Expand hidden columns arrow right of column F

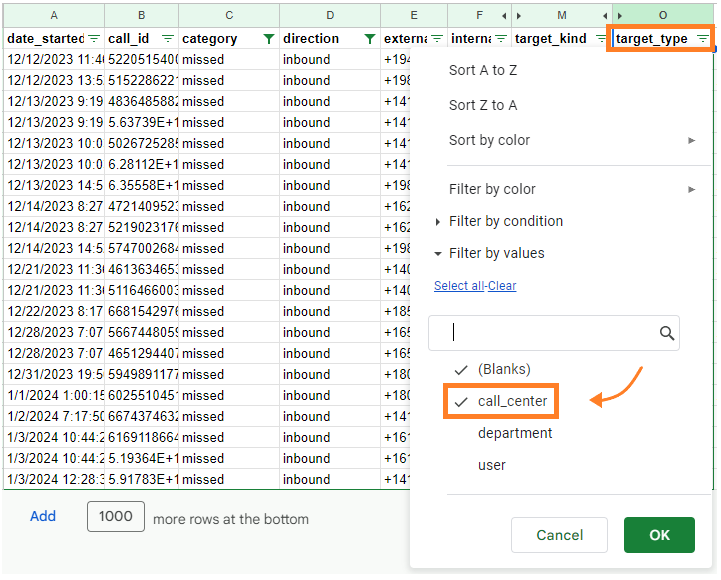[x=504, y=16]
